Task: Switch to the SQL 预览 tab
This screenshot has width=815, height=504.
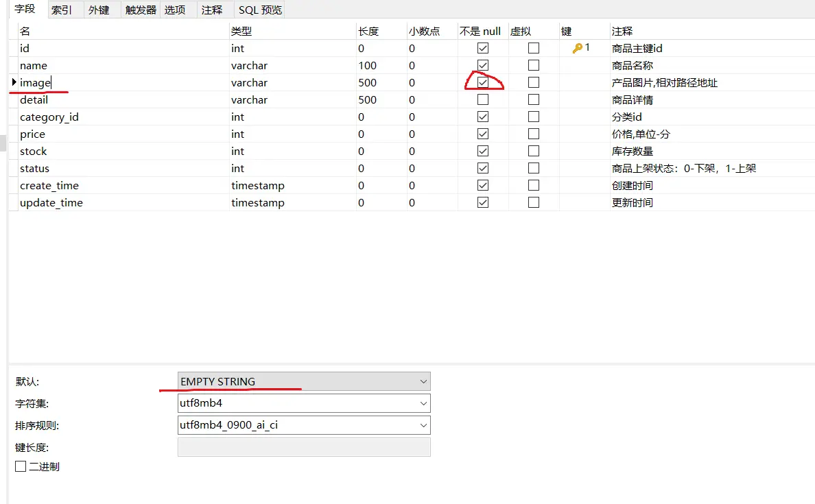Action: 261,10
